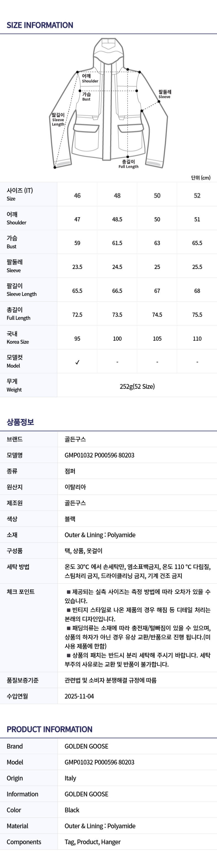Click the 세탁 방법 row label

click(x=18, y=567)
